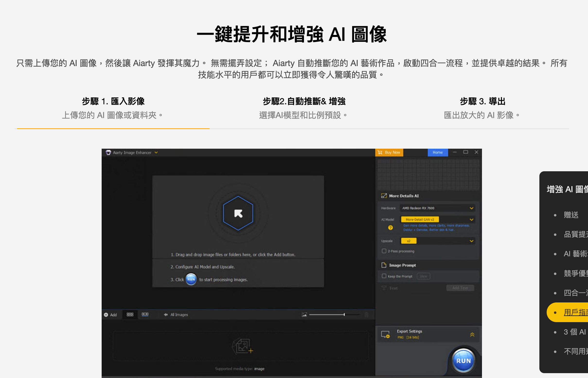Click the '1. Drag and drop image files' instruction
The width and height of the screenshot is (588, 378).
tap(233, 255)
